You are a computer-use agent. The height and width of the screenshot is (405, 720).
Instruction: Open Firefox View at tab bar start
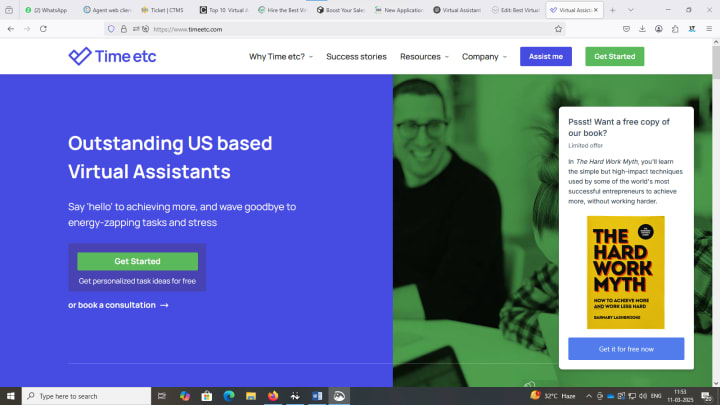pyautogui.click(x=9, y=10)
